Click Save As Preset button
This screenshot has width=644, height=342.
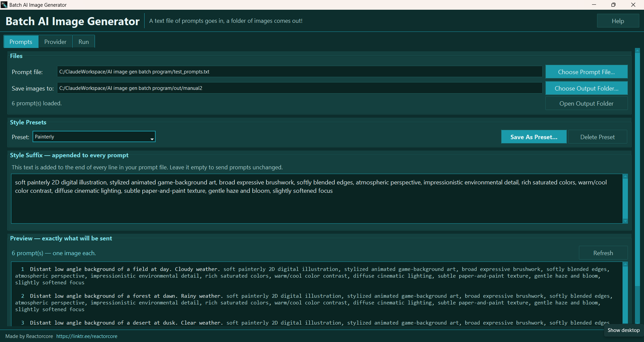click(534, 137)
